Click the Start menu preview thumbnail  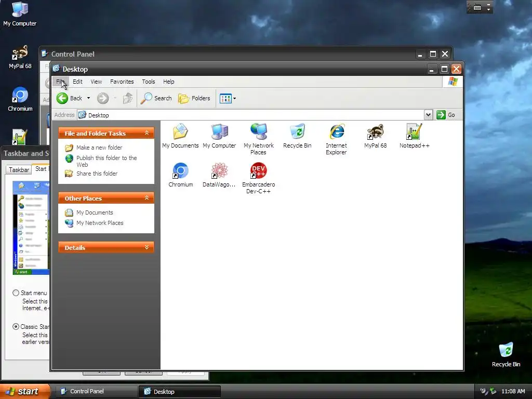pyautogui.click(x=31, y=228)
